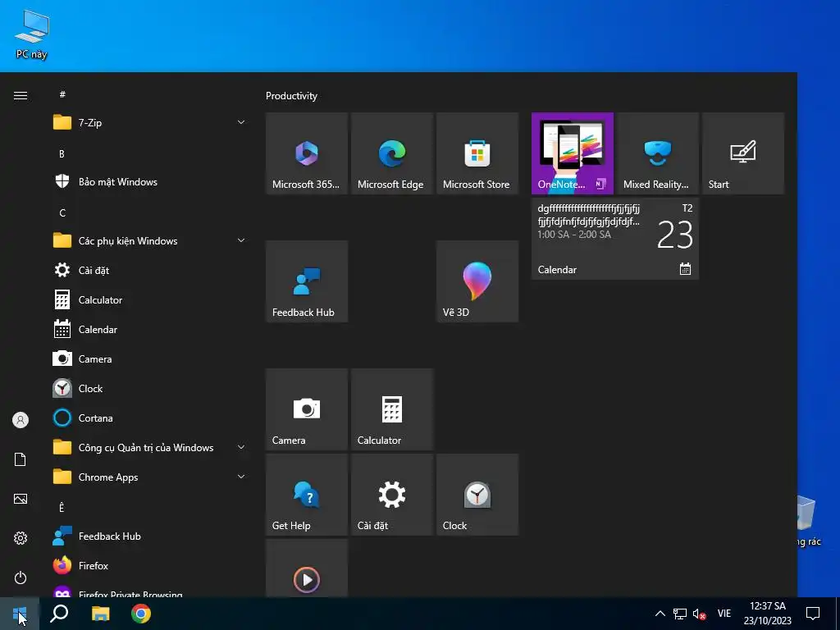Open Cài đặt in the app list

click(149, 271)
